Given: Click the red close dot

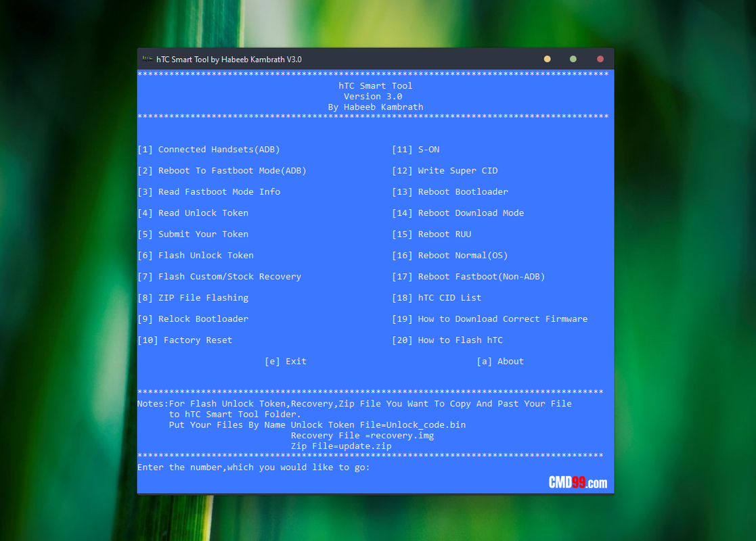Looking at the screenshot, I should click(x=600, y=59).
